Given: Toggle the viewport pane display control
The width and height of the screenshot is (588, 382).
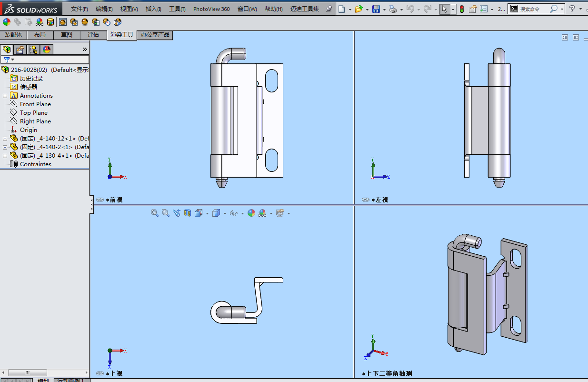Looking at the screenshot, I should [565, 37].
